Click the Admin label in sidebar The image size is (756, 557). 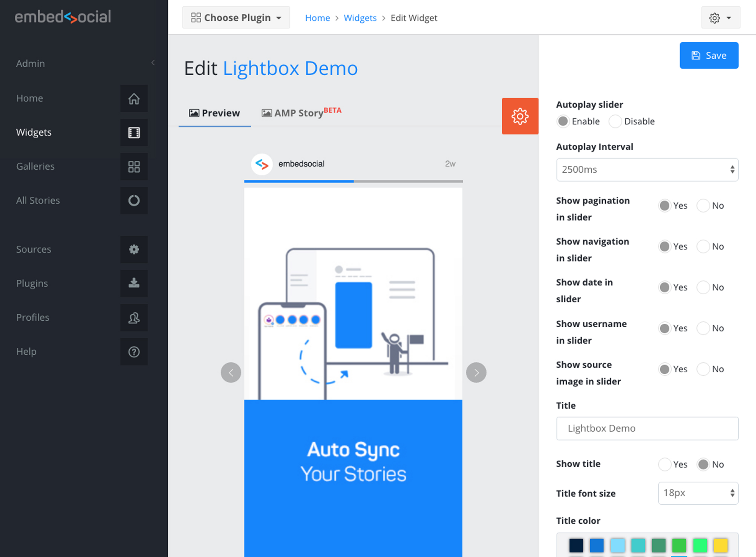pyautogui.click(x=31, y=63)
